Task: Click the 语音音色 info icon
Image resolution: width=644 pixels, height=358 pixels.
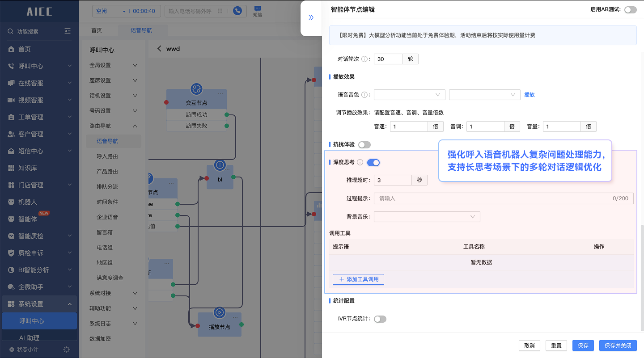Action: (x=364, y=95)
